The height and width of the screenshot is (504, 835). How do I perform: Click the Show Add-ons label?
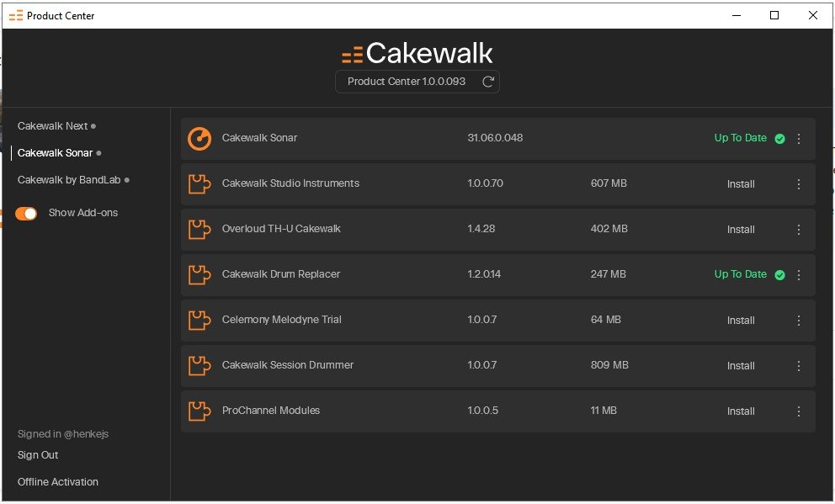(x=83, y=213)
